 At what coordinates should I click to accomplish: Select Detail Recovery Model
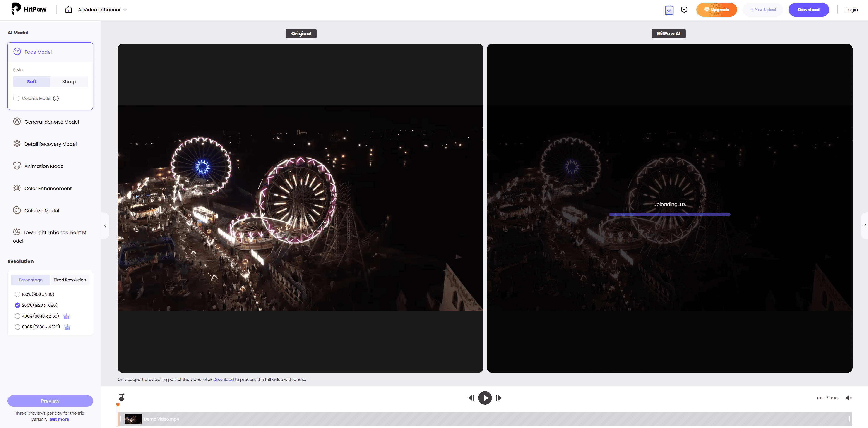50,144
